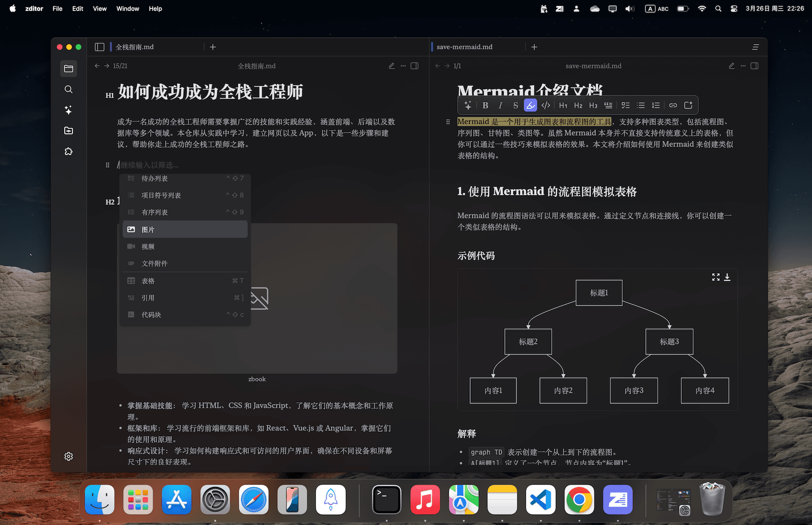Open more options in left pane
Image resolution: width=812 pixels, height=525 pixels.
[x=403, y=66]
